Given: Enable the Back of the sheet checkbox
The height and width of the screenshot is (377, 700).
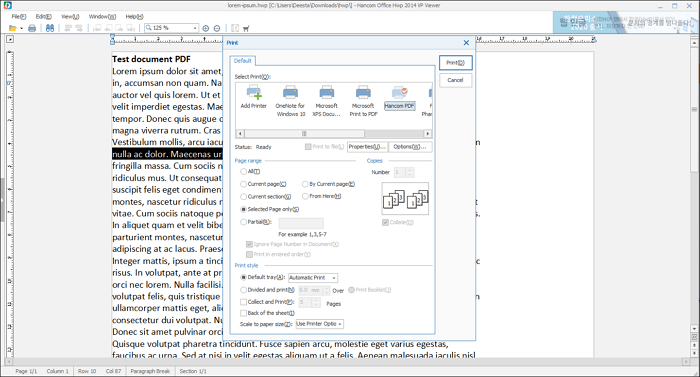Looking at the screenshot, I should click(x=243, y=313).
